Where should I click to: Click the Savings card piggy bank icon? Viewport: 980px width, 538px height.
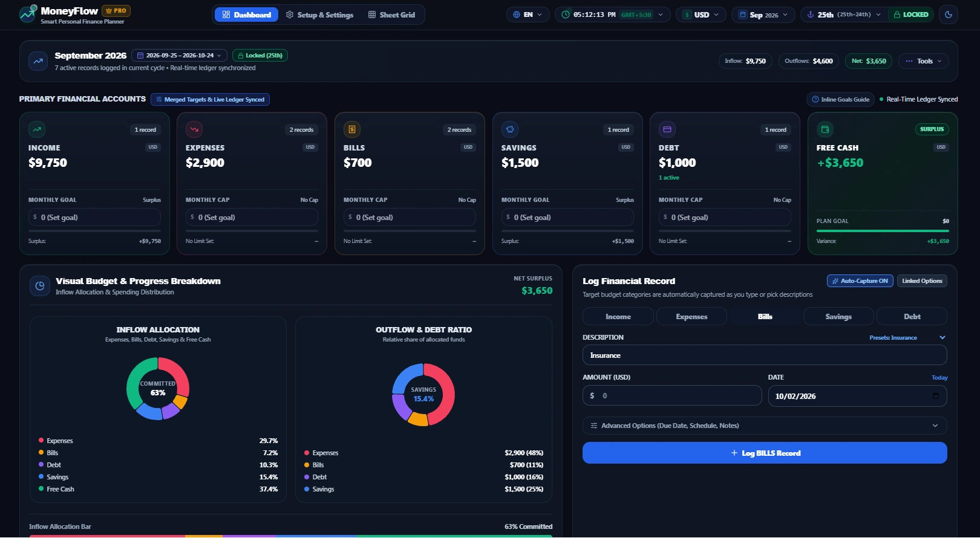[x=510, y=129]
